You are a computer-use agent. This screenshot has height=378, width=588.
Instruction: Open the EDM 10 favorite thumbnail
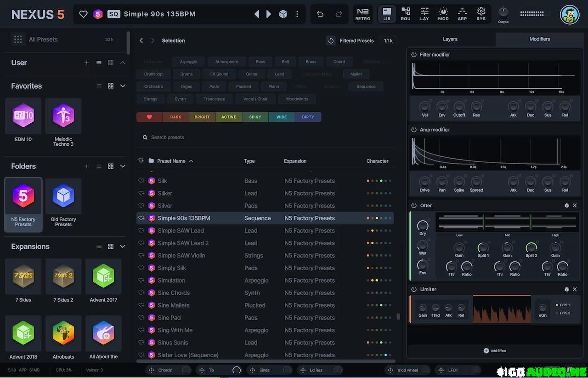[23, 116]
